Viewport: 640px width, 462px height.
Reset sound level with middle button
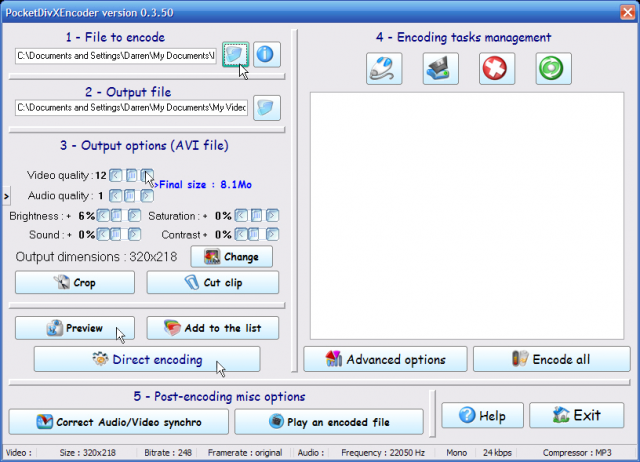tap(116, 234)
